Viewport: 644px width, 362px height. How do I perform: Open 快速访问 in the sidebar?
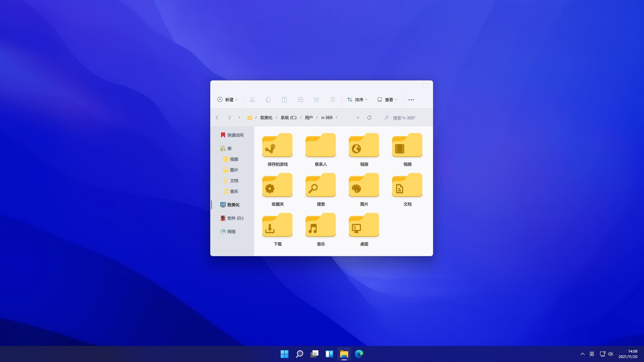(x=232, y=135)
